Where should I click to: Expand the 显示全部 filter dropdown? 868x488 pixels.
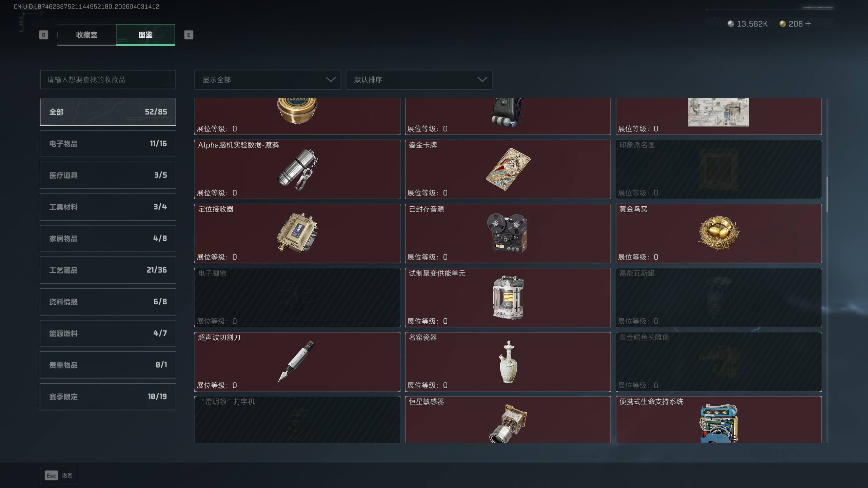pyautogui.click(x=268, y=80)
